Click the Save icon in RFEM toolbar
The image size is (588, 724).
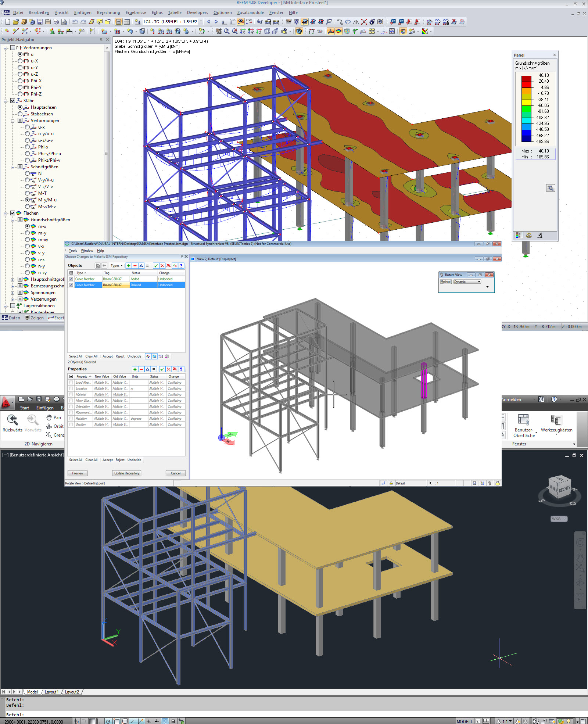click(40, 22)
